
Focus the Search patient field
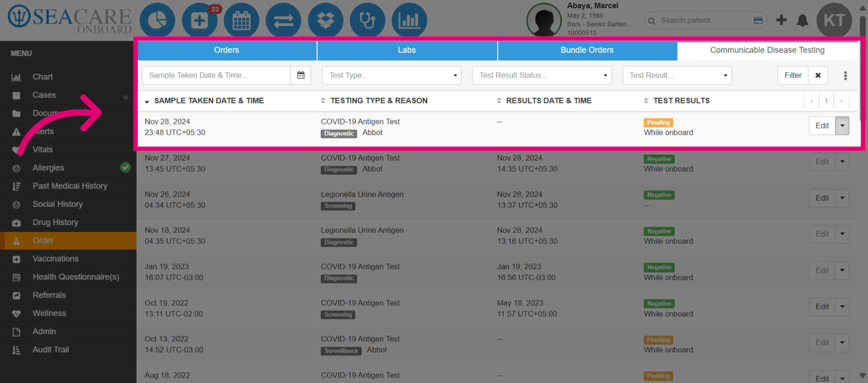[705, 20]
